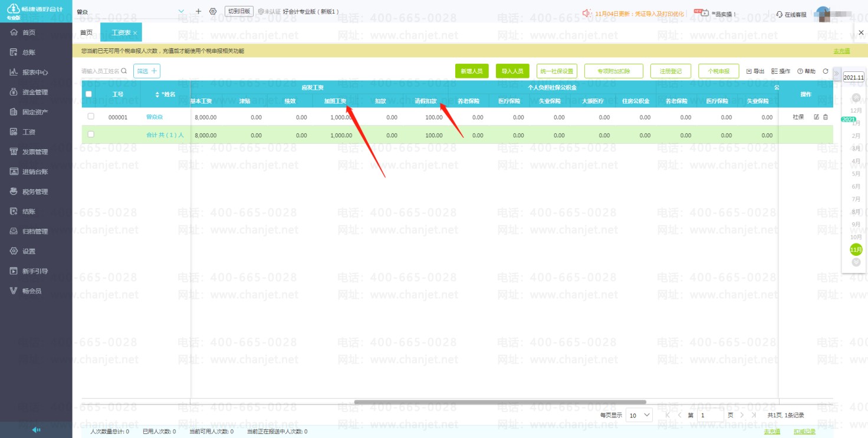Screen dimensions: 868x438
Task: Switch to the 首页 tab
Action: 86,33
